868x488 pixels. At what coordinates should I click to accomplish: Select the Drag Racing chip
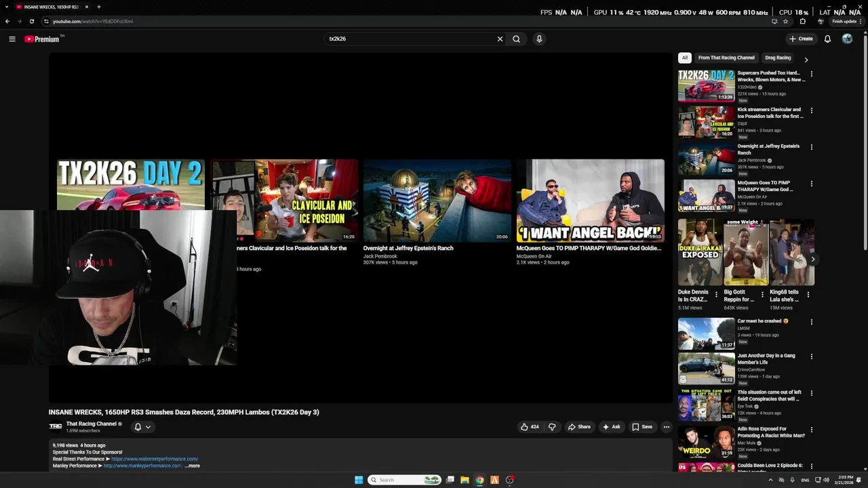point(778,58)
